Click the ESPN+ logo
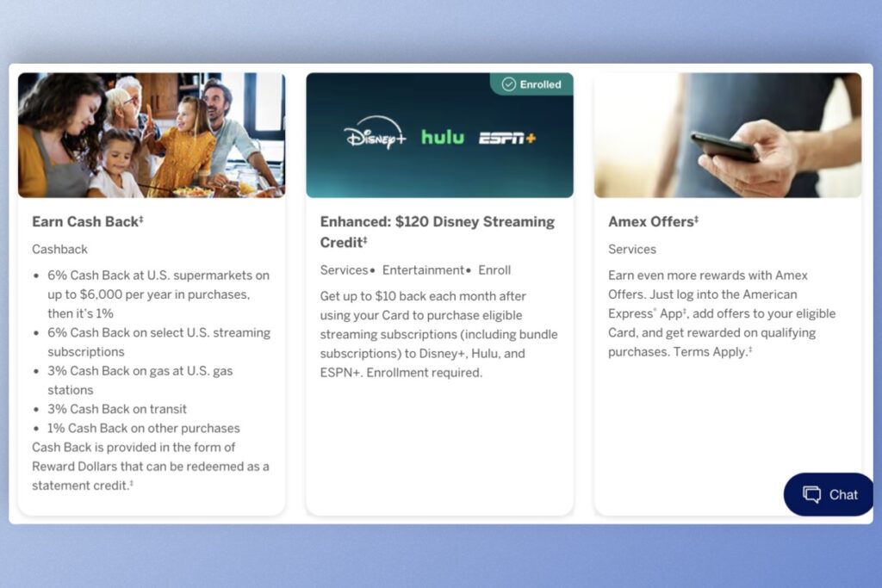The image size is (882, 588). pyautogui.click(x=507, y=139)
